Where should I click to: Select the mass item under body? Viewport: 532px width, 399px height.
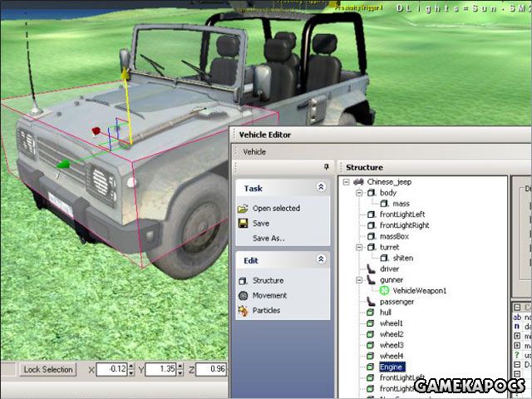(401, 204)
